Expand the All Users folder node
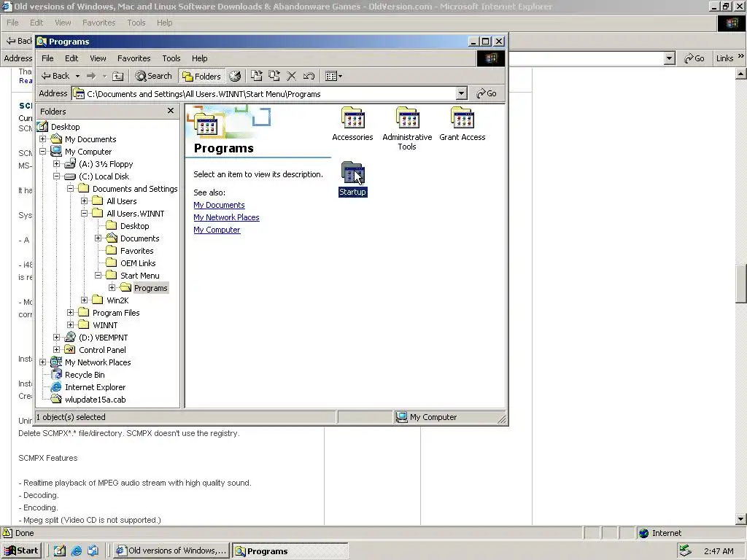Viewport: 747px width, 560px height. [84, 201]
